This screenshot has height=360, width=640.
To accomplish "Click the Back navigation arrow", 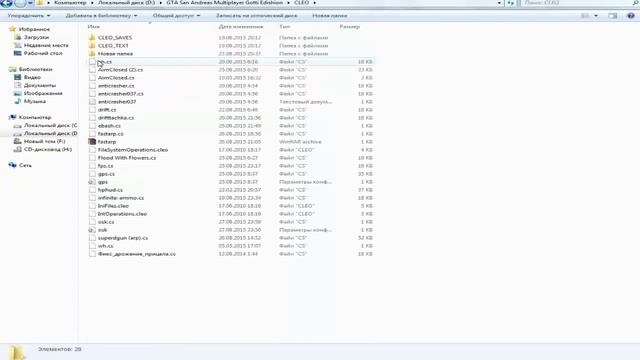I will tap(7, 3).
